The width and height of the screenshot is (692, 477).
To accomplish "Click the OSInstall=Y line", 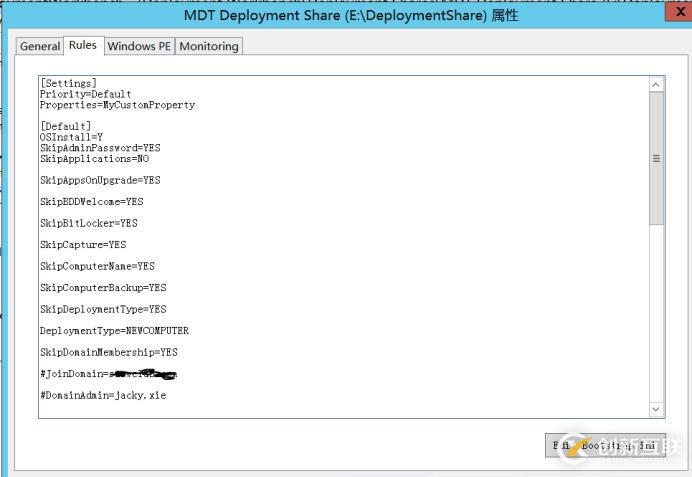I will pos(71,137).
